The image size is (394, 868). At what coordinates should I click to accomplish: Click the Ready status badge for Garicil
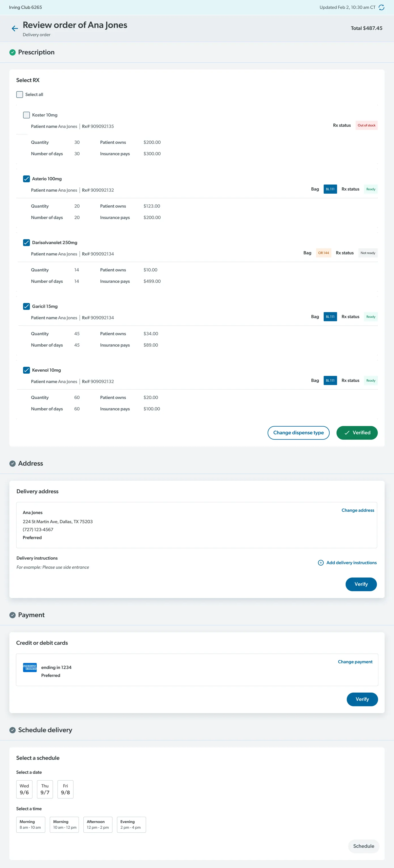(371, 317)
